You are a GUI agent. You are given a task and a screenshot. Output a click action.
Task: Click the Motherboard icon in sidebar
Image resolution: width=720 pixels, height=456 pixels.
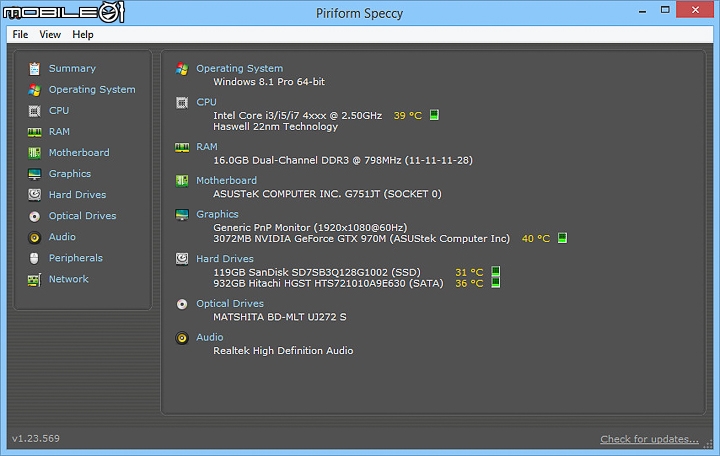click(x=34, y=152)
